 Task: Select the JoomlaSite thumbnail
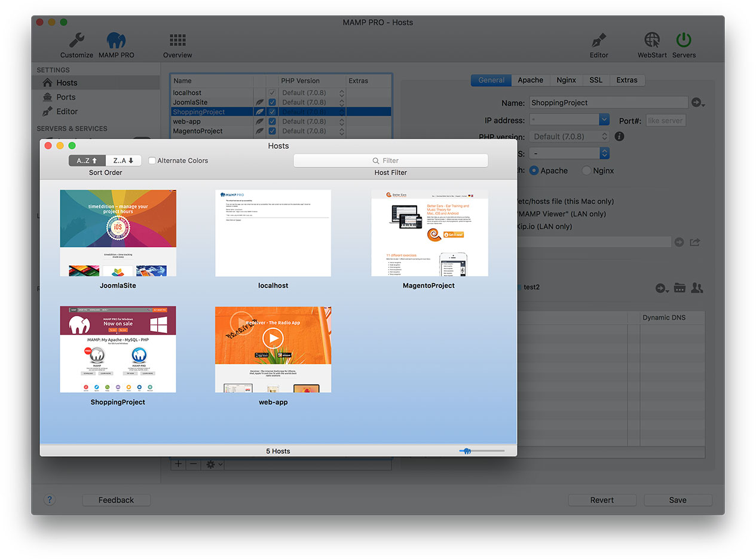(x=118, y=233)
